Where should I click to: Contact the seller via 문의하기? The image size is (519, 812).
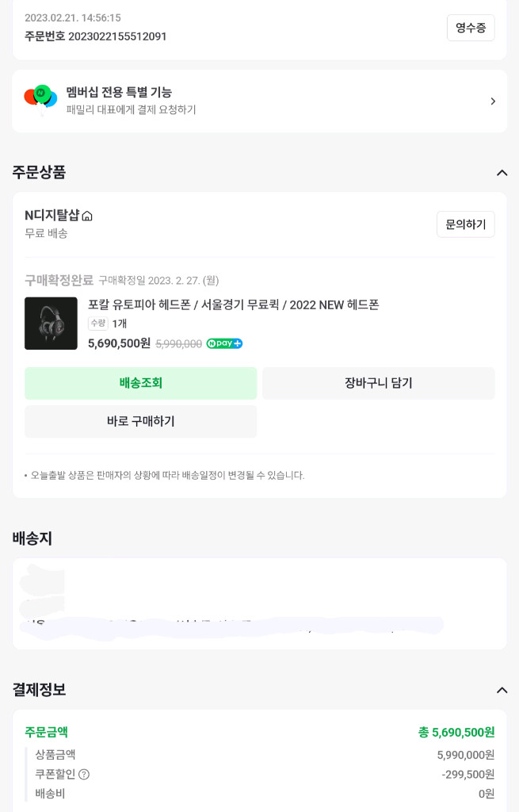[466, 224]
